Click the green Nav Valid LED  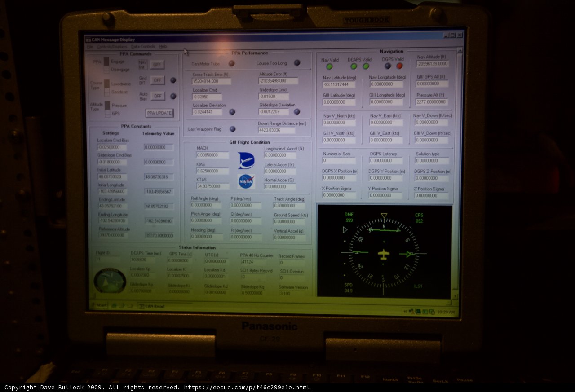(x=329, y=66)
